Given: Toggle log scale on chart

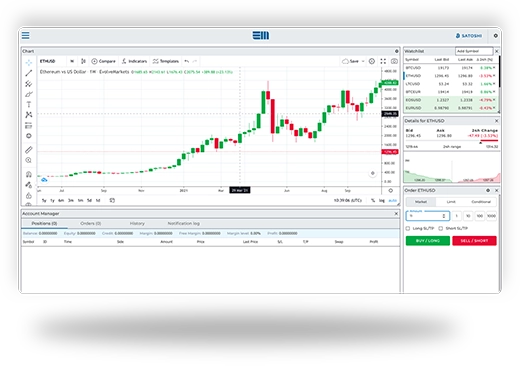Looking at the screenshot, I should coord(382,201).
